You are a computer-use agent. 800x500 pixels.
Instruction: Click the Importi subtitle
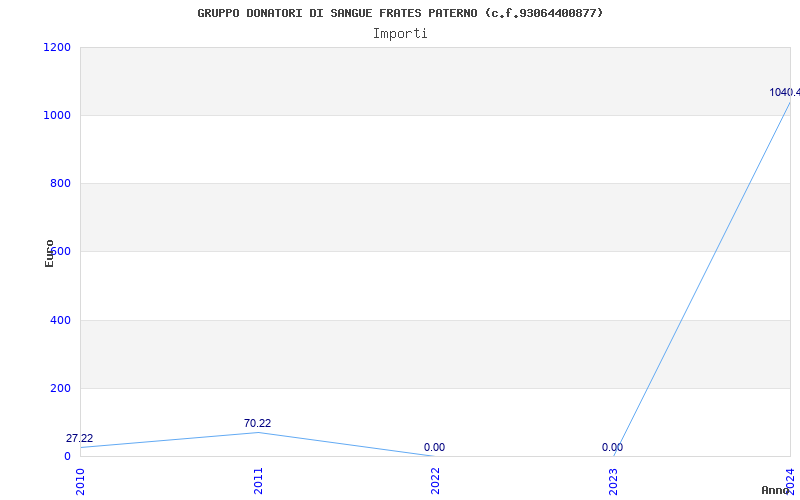click(x=400, y=34)
